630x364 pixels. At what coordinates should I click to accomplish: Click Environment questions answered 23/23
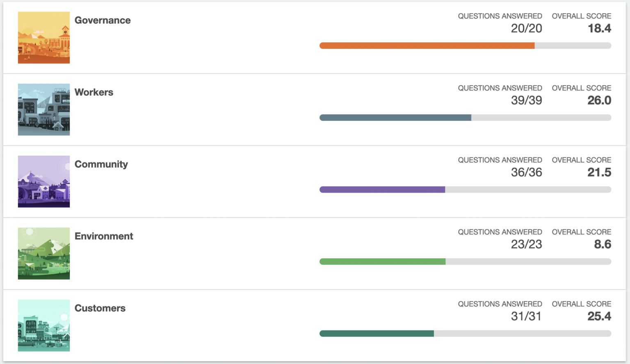click(526, 244)
